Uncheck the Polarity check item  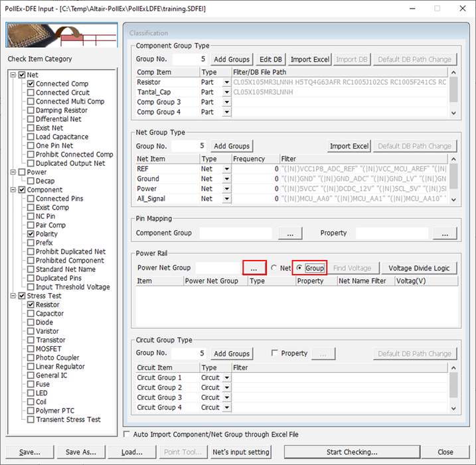click(31, 234)
